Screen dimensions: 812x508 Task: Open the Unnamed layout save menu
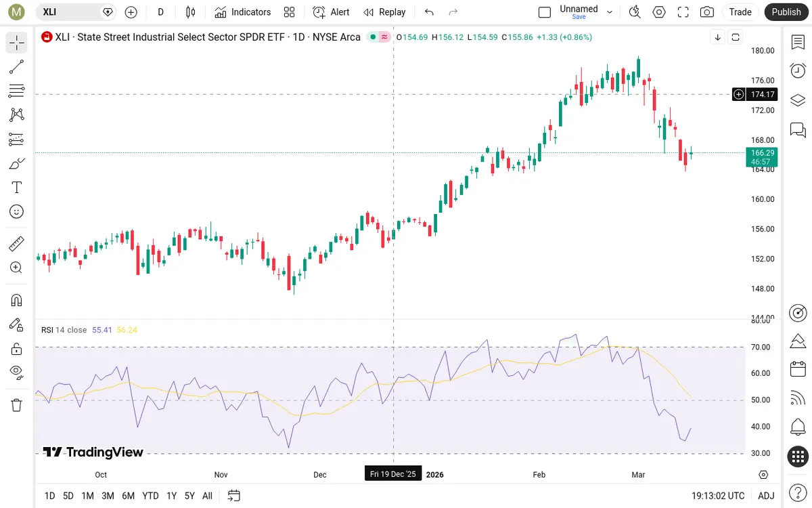point(586,12)
